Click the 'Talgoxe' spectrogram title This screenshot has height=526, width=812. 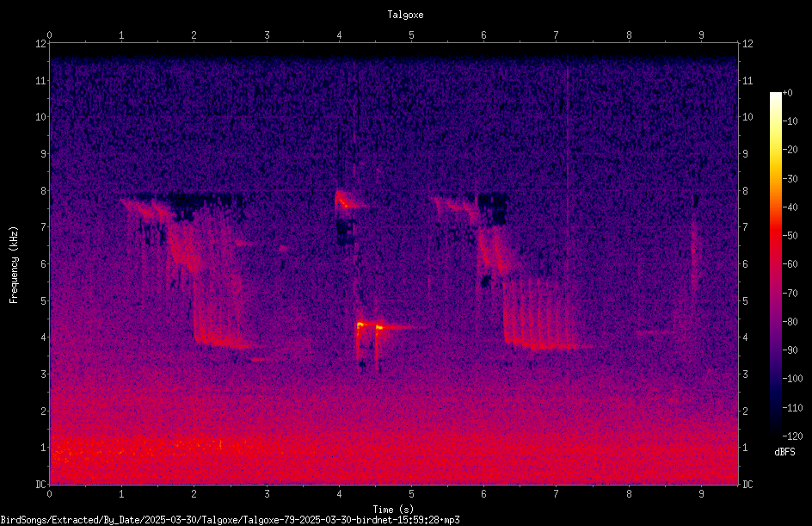[x=405, y=15]
